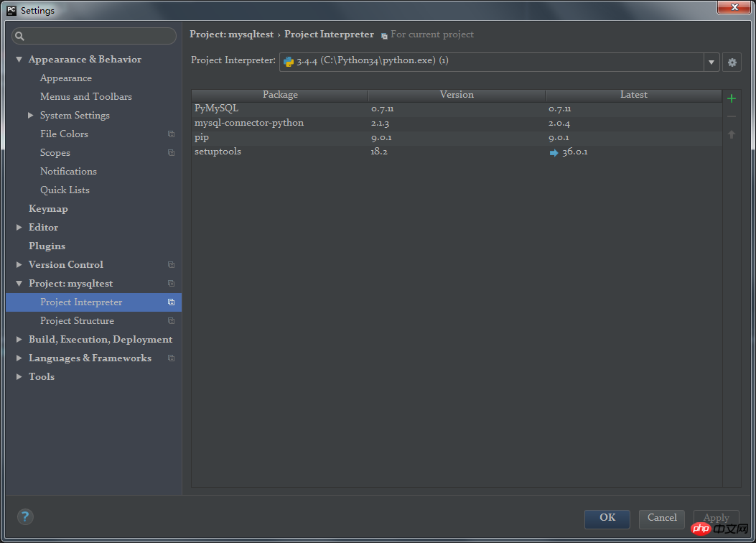The image size is (756, 543).
Task: Expand Build, Execution, Deployment section
Action: click(x=19, y=340)
